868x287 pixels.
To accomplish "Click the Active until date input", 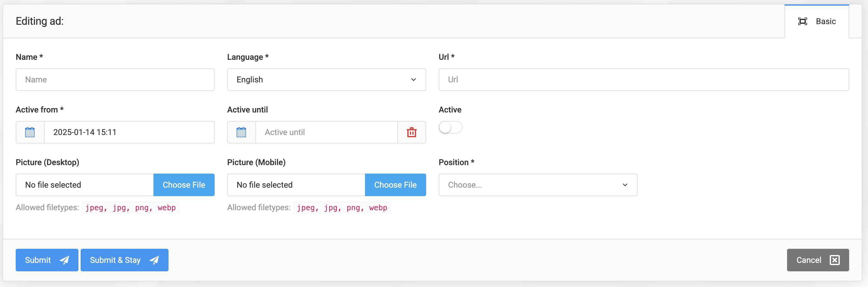I will coord(326,132).
